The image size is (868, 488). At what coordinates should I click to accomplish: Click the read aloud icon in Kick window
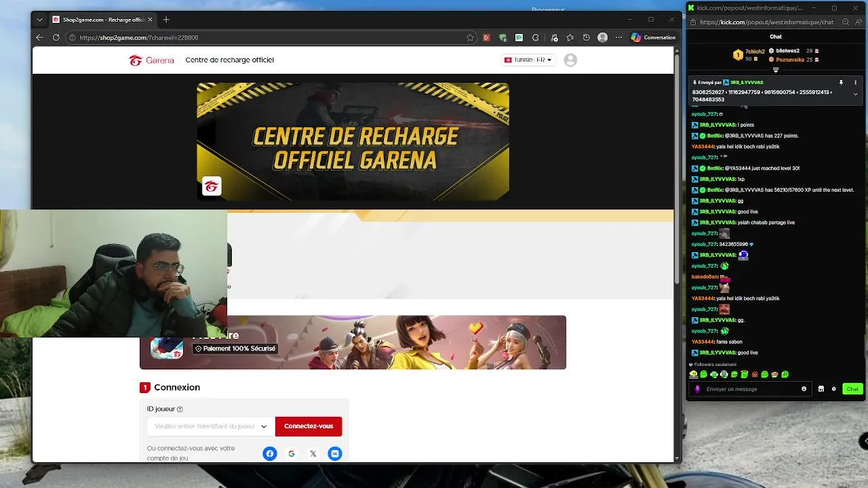click(x=859, y=22)
